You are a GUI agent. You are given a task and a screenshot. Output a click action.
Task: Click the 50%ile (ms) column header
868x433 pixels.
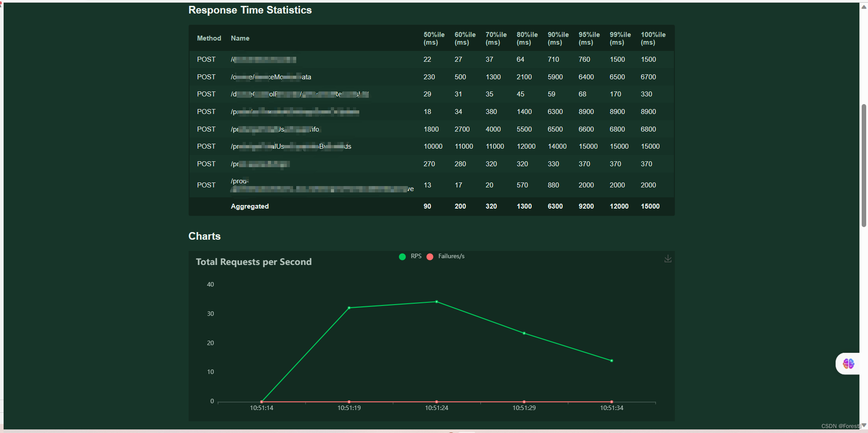click(x=434, y=38)
